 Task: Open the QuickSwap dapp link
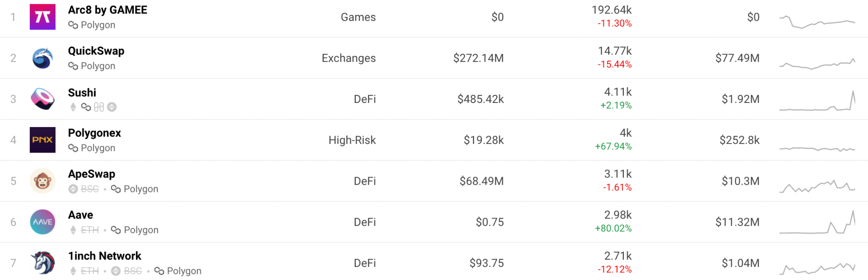click(96, 51)
